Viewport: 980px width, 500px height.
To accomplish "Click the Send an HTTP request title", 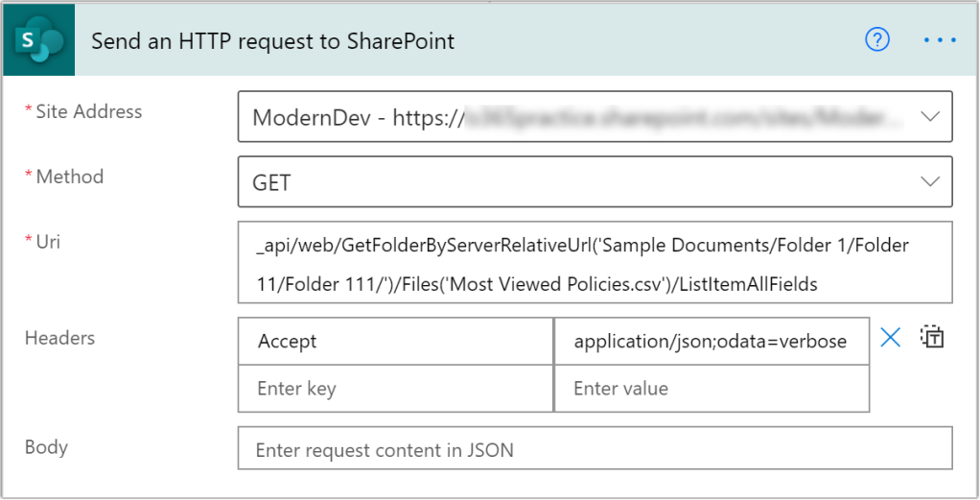I will click(x=272, y=41).
